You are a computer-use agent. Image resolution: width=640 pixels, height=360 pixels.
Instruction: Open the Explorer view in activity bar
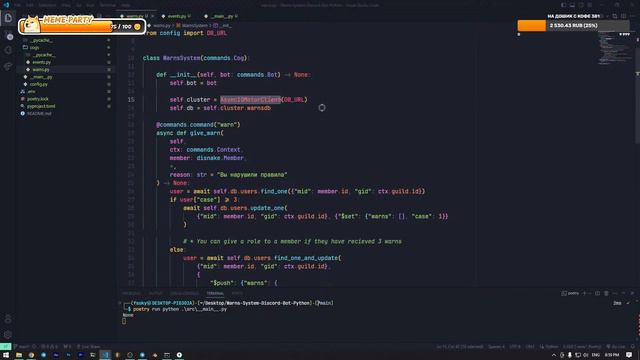click(x=8, y=18)
